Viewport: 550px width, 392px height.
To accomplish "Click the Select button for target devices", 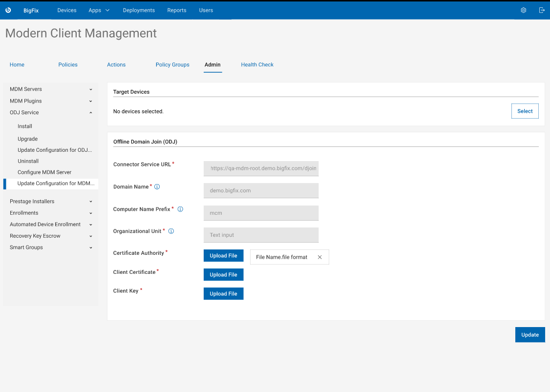I will coord(525,111).
